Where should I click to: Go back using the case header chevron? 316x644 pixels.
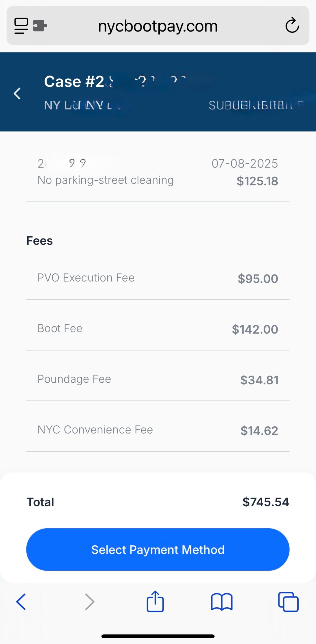[x=17, y=94]
